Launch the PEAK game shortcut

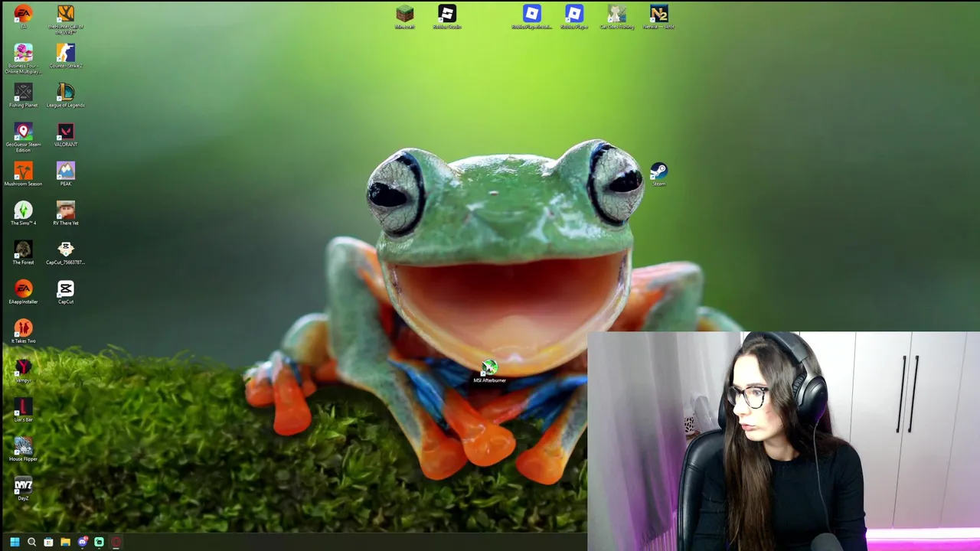tap(66, 171)
